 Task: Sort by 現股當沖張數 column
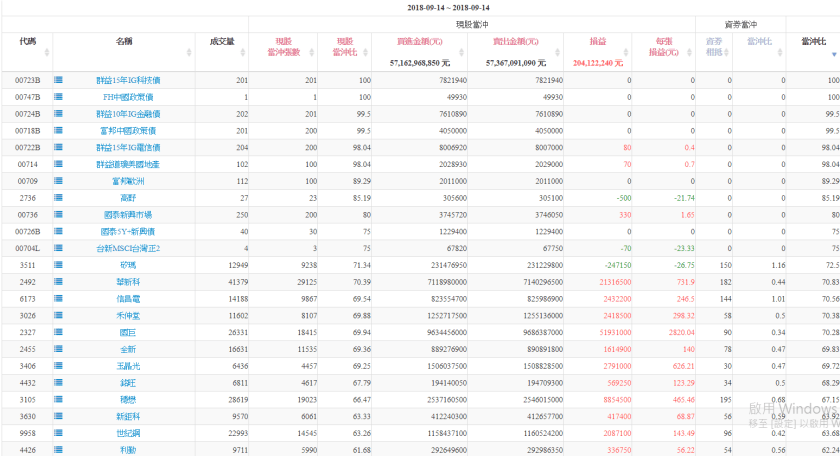point(283,46)
